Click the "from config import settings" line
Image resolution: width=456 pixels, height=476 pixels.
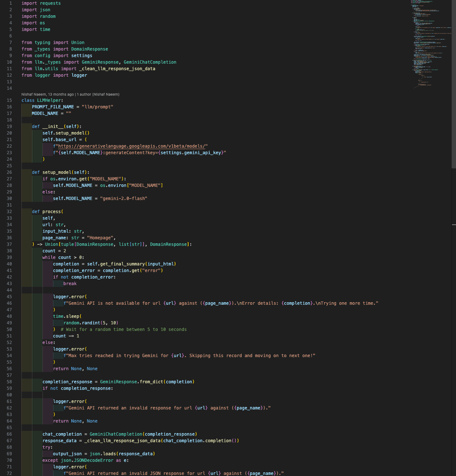(x=57, y=56)
